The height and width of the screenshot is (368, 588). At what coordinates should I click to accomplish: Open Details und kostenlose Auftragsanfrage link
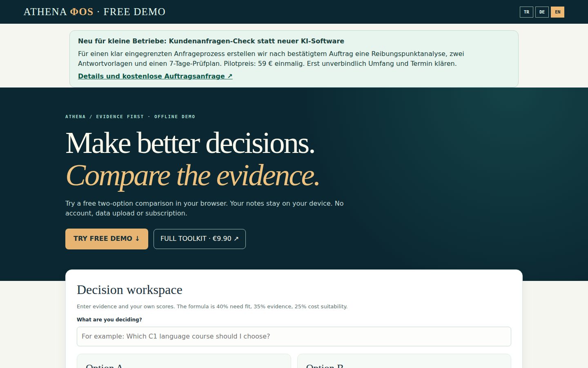coord(155,76)
